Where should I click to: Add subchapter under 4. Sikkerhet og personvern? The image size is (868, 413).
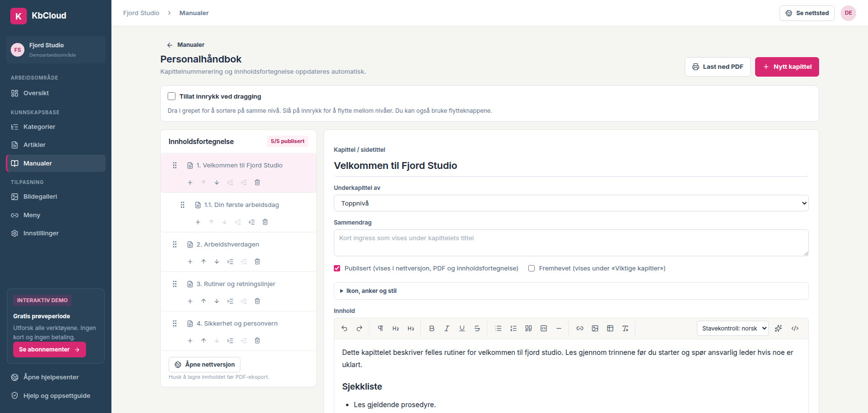190,341
